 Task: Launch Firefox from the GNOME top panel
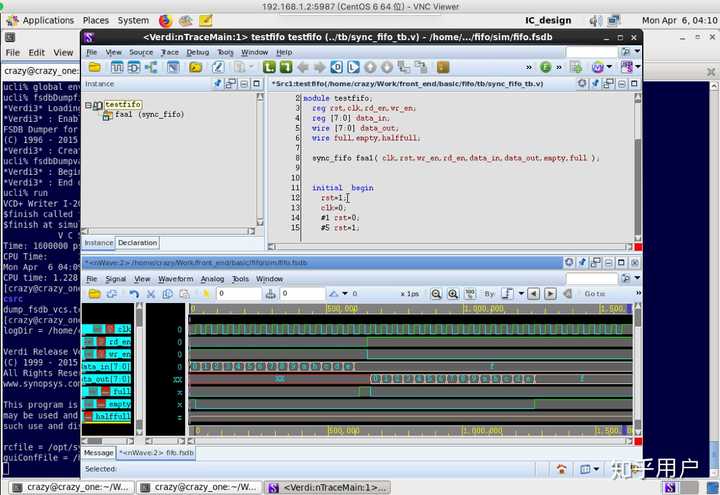(x=165, y=20)
